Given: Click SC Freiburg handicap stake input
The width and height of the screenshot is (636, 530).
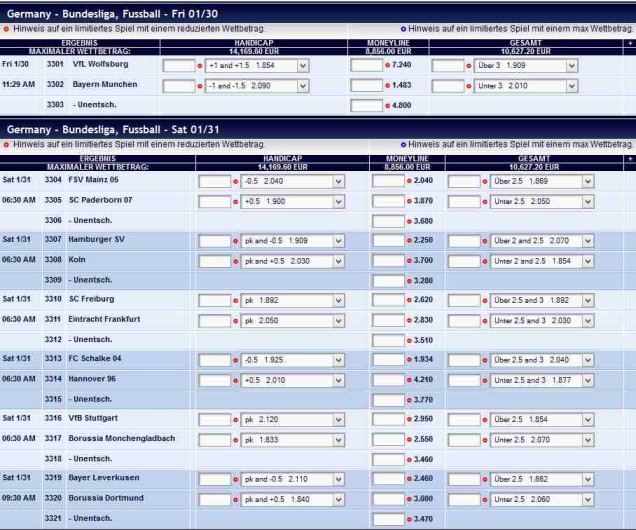Looking at the screenshot, I should (x=215, y=300).
